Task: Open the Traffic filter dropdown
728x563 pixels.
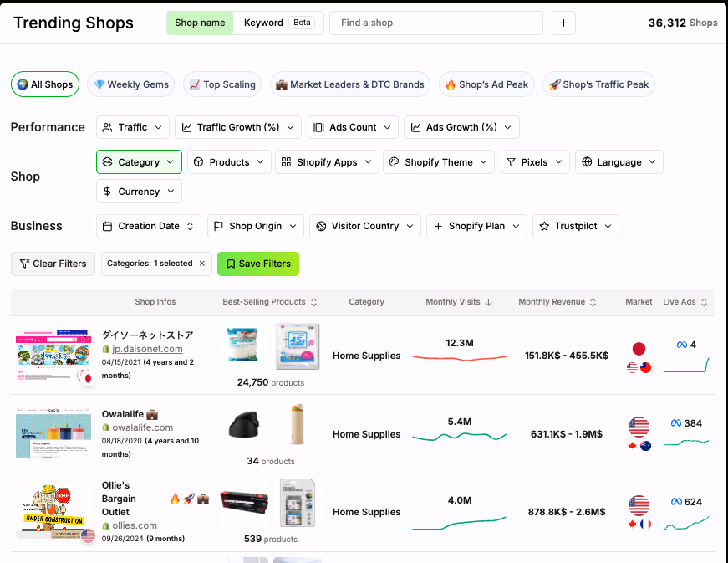Action: point(133,127)
